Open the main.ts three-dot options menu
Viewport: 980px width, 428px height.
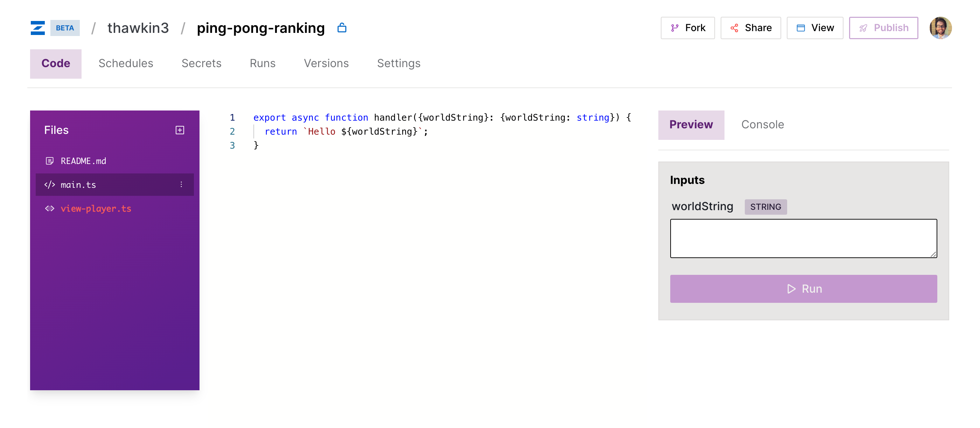(x=181, y=184)
